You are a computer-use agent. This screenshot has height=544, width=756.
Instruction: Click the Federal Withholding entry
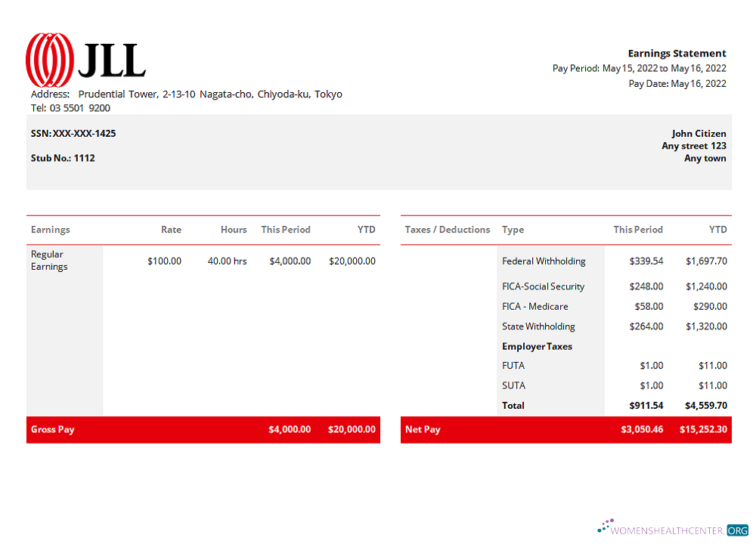[544, 261]
